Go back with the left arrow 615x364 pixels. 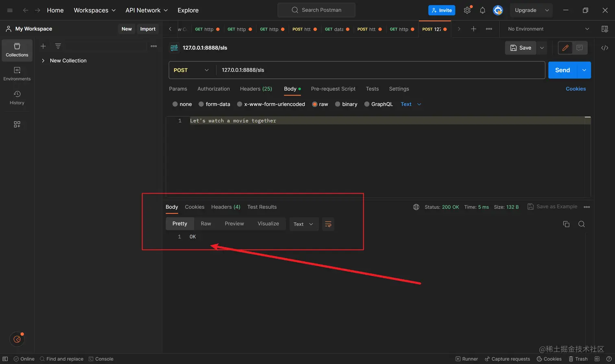[x=26, y=10]
